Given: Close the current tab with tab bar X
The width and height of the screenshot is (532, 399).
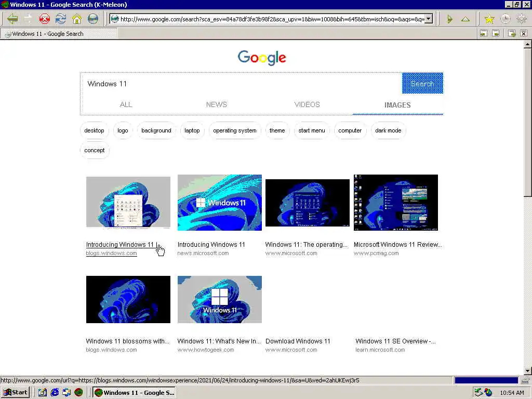Looking at the screenshot, I should pos(524,33).
